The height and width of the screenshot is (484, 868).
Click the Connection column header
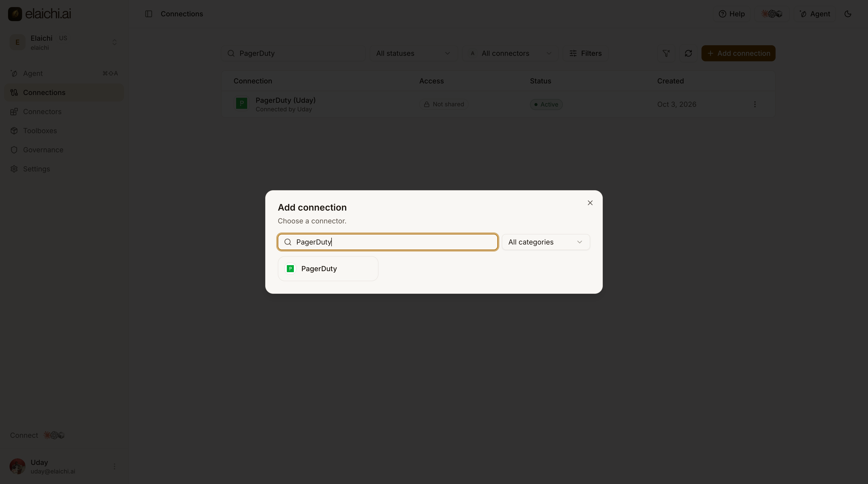pyautogui.click(x=253, y=81)
